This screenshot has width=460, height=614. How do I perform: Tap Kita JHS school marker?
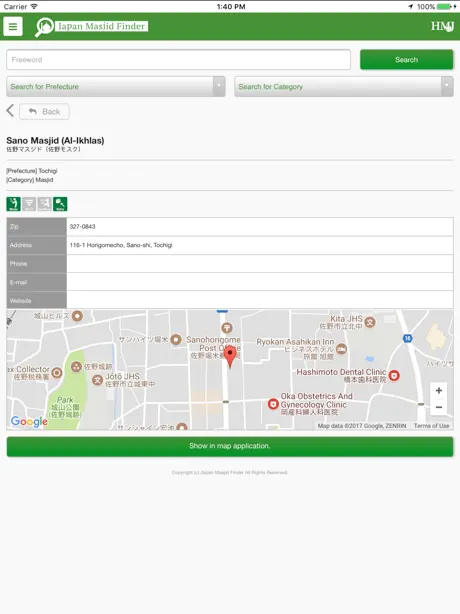370,322
